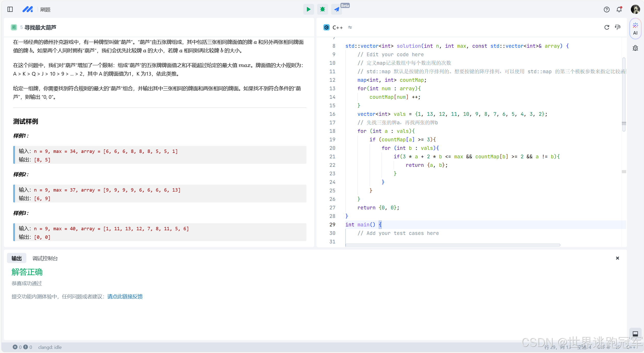Close the output panel
Viewport: 644px width, 353px height.
coord(617,258)
